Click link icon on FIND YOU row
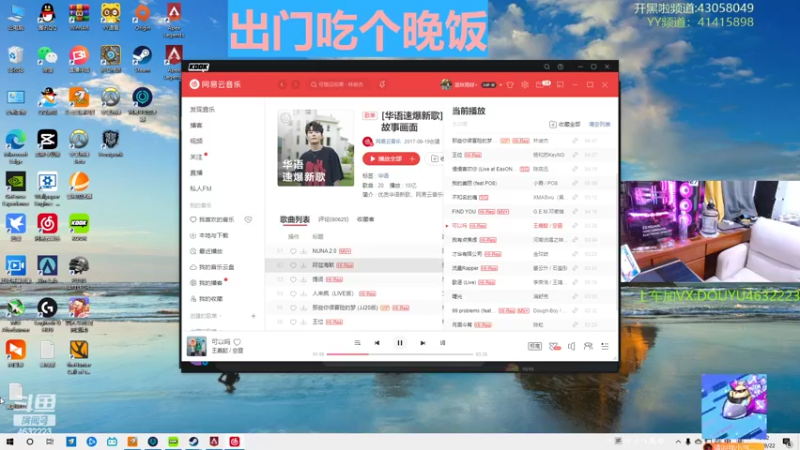Viewport: 800px width, 450px height. [x=575, y=211]
